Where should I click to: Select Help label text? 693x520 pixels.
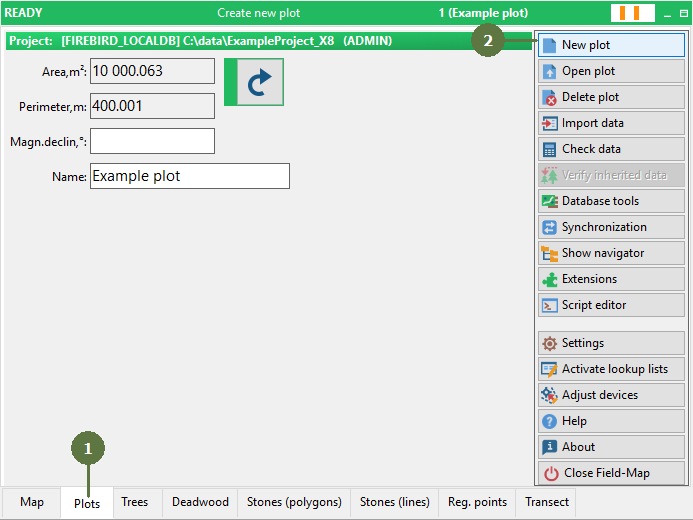point(574,421)
